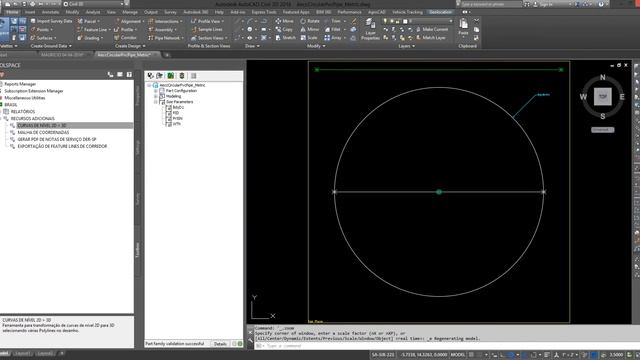Click the Rotate tool
Image resolution: width=640 pixels, height=360 pixels.
click(310, 21)
